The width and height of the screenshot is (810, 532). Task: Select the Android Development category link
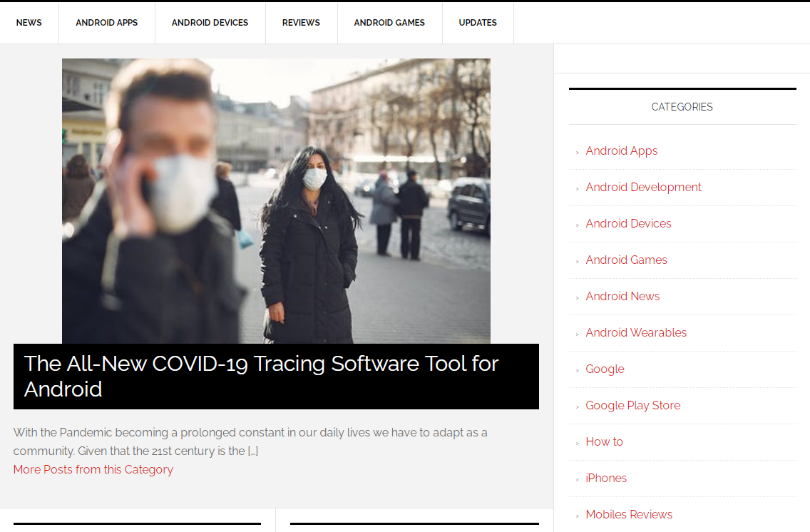pos(643,187)
